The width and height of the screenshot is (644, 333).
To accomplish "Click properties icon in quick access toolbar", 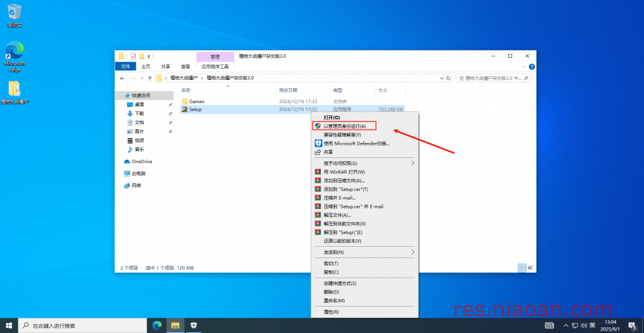I will 133,56.
